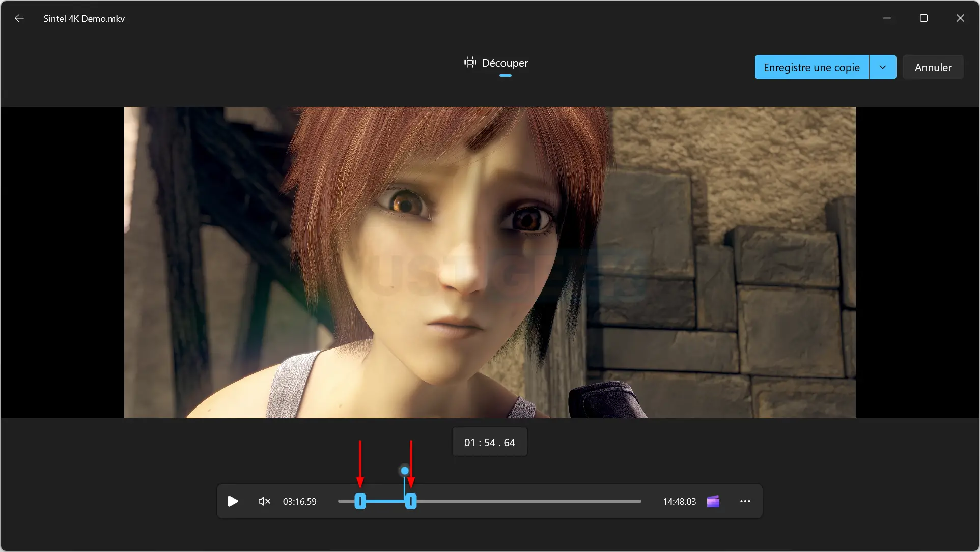Click the Sintel 4K Demo.mkv title
Screen dimensions: 980x552
(84, 18)
